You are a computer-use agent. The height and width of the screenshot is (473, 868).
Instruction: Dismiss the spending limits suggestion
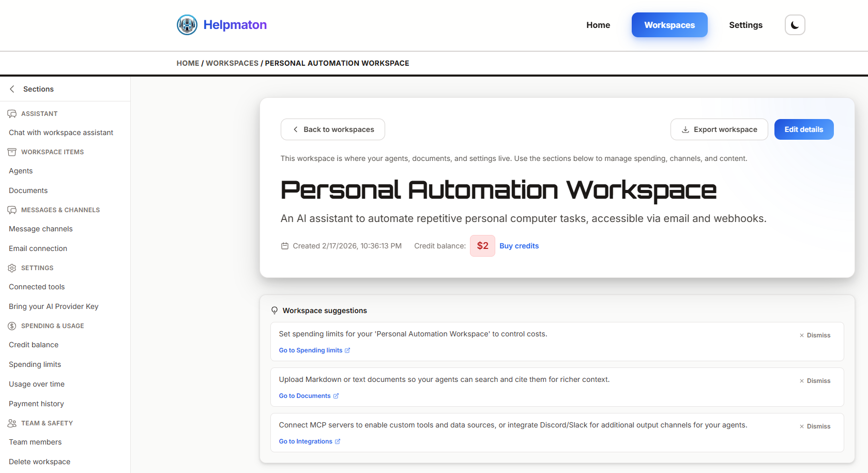pyautogui.click(x=815, y=335)
